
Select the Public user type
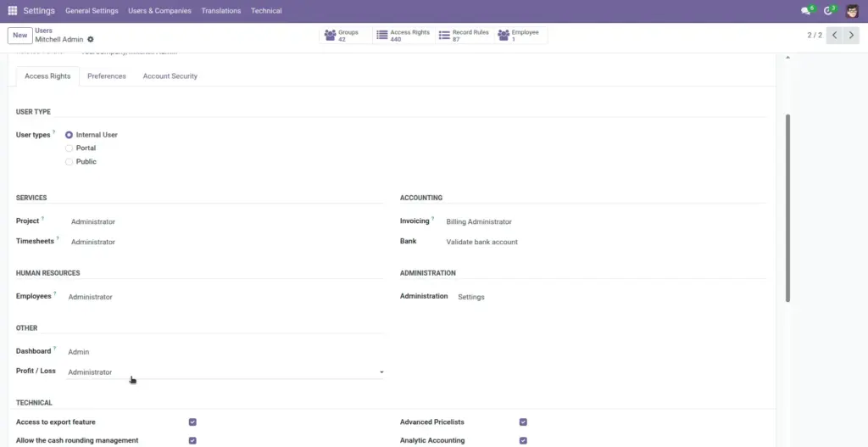[x=70, y=162]
